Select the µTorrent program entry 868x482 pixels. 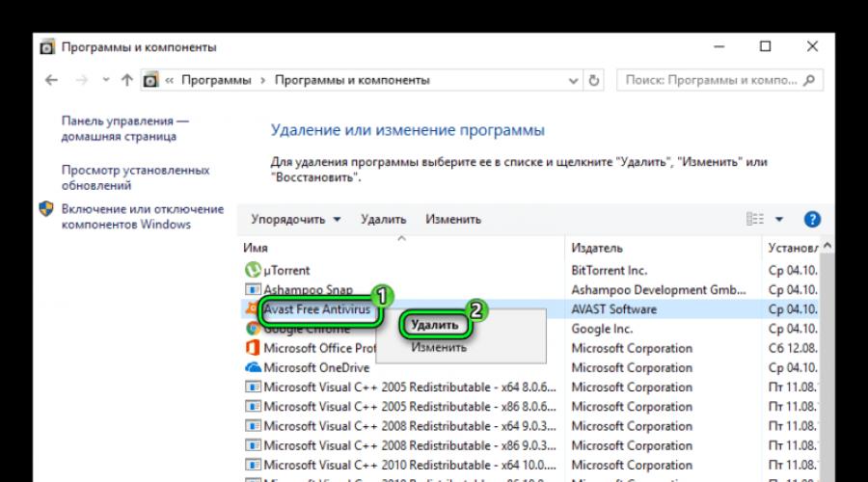point(286,271)
